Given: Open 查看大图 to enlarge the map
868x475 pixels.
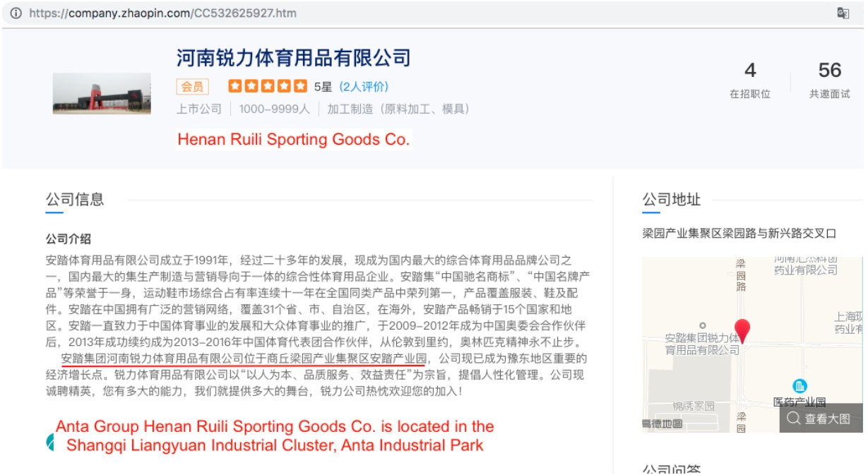Looking at the screenshot, I should coord(821,419).
